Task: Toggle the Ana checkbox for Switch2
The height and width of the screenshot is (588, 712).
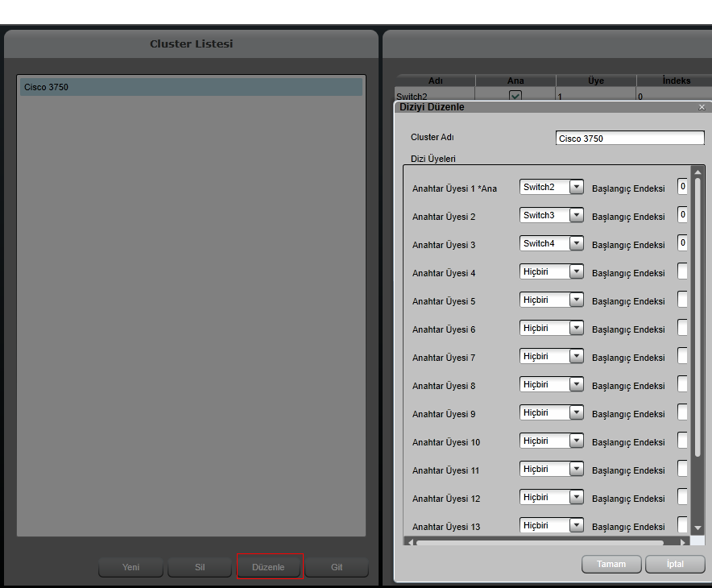Action: tap(515, 96)
